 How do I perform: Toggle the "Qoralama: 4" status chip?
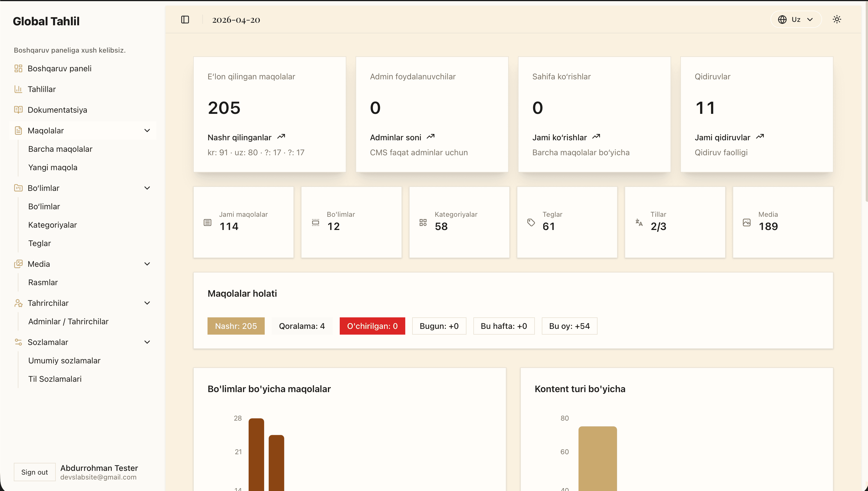point(302,326)
